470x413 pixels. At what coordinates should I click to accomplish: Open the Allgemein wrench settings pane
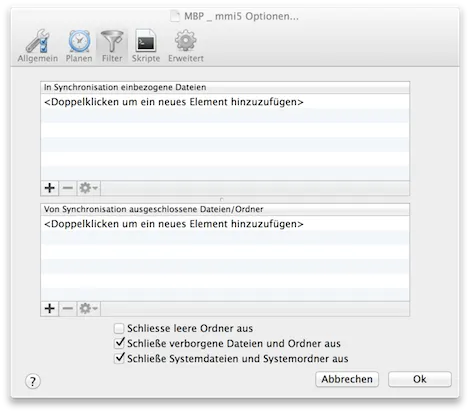[x=38, y=46]
